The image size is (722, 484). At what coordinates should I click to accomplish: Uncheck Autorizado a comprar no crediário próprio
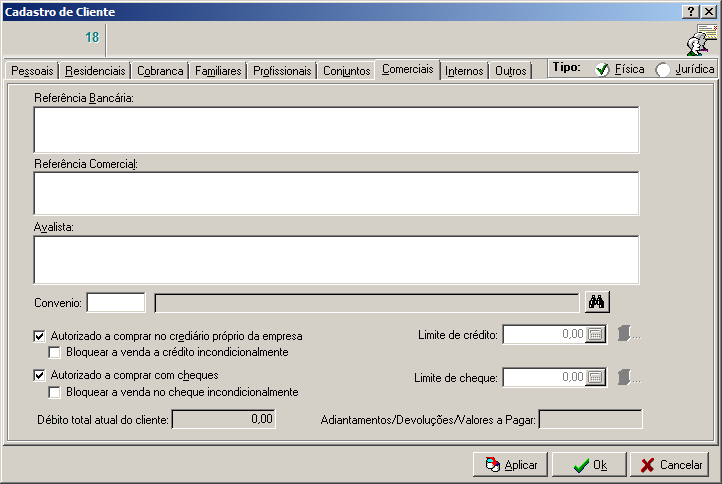pos(40,336)
